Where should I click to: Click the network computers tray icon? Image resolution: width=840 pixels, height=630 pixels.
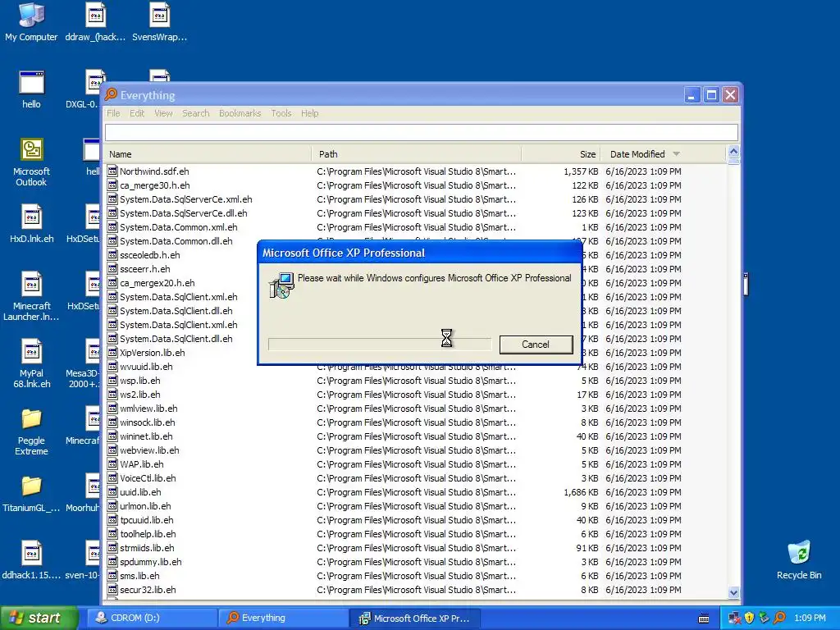pyautogui.click(x=734, y=618)
